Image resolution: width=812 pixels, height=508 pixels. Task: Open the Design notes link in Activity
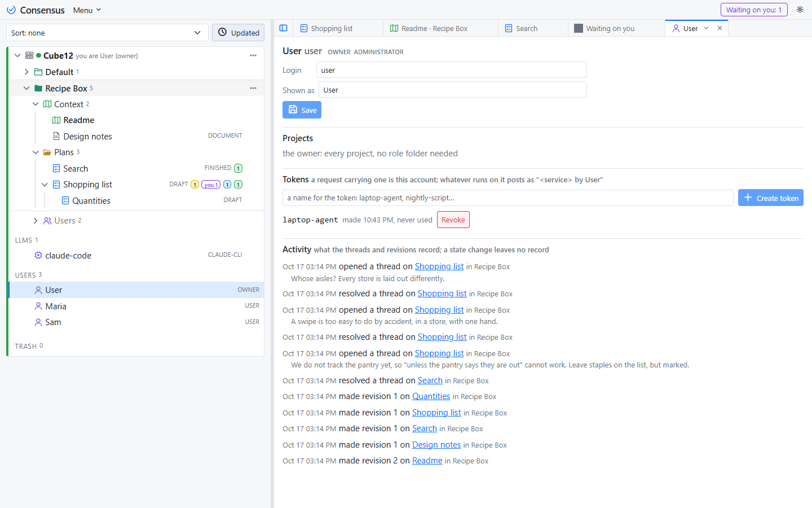(436, 445)
